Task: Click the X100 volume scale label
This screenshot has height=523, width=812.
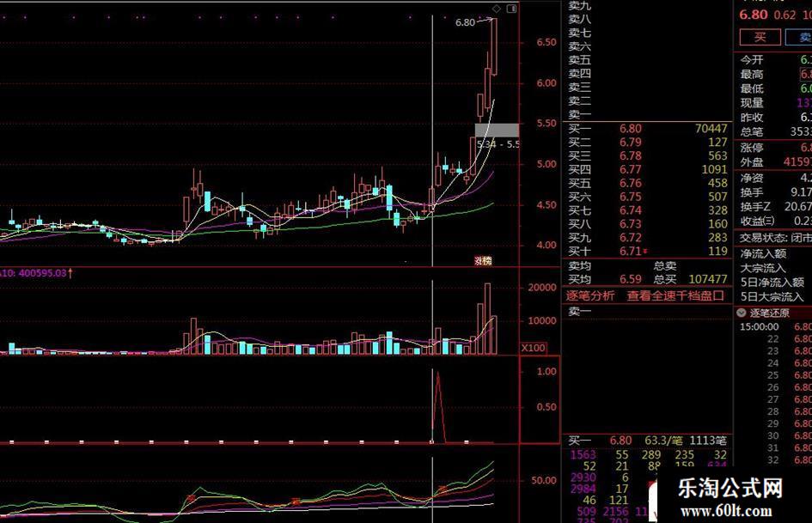Action: pos(533,348)
